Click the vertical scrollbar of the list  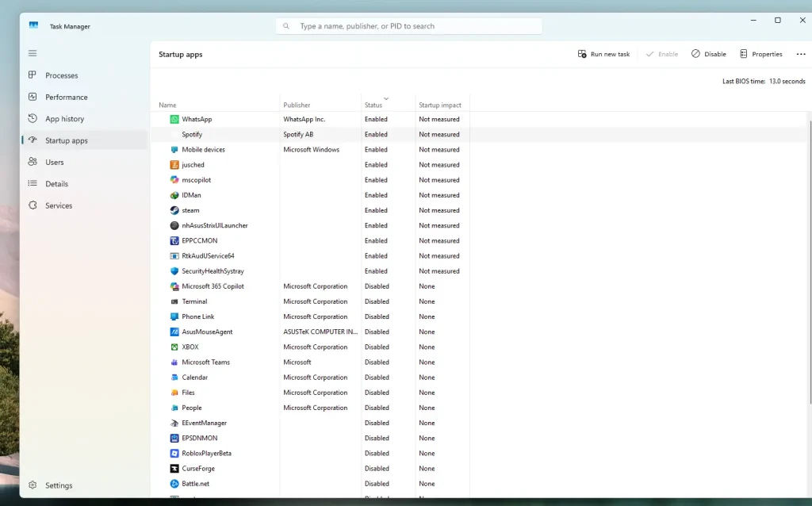click(x=810, y=262)
